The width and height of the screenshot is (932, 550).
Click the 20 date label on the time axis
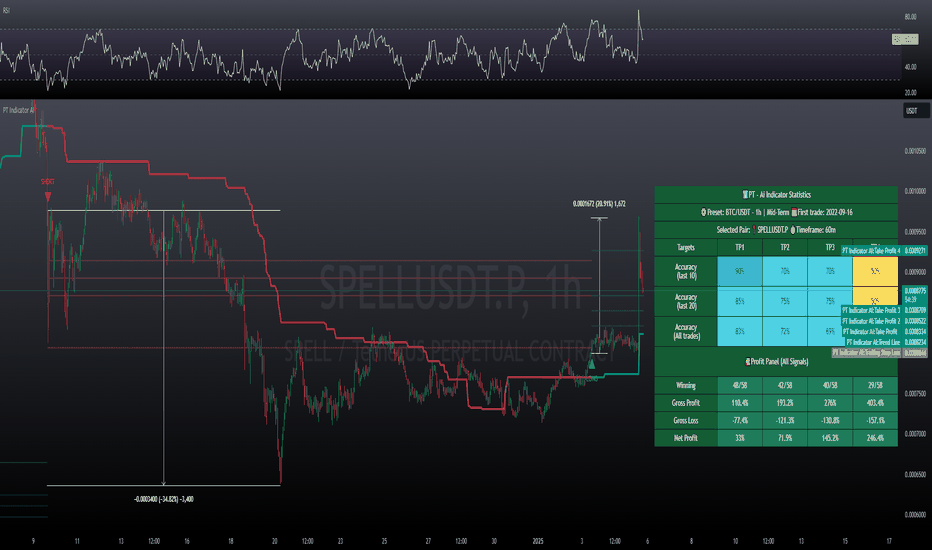(x=275, y=541)
